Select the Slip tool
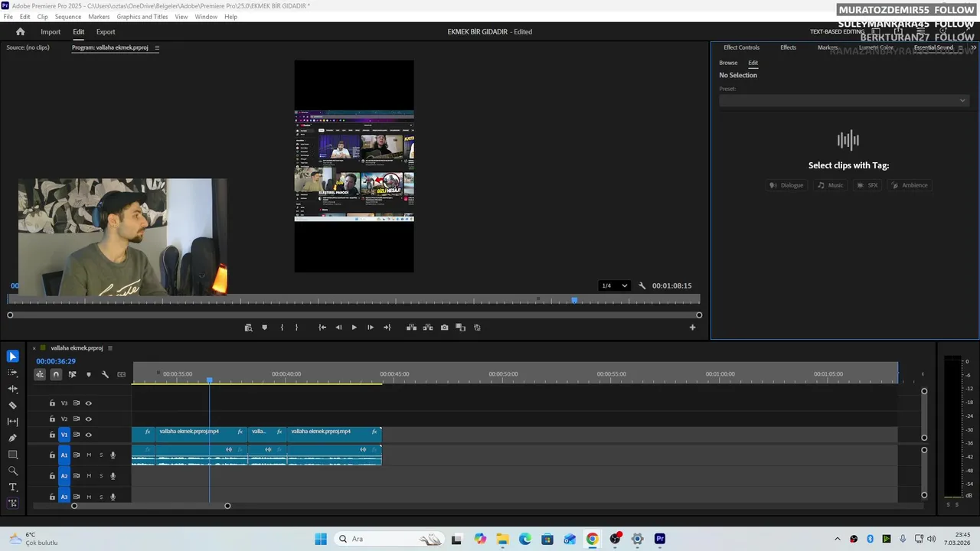 point(12,422)
